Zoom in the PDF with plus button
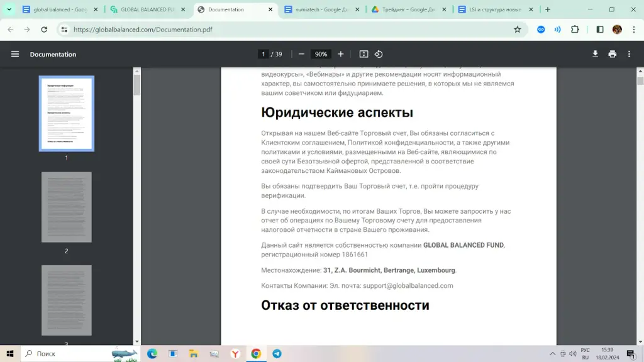 pos(340,54)
